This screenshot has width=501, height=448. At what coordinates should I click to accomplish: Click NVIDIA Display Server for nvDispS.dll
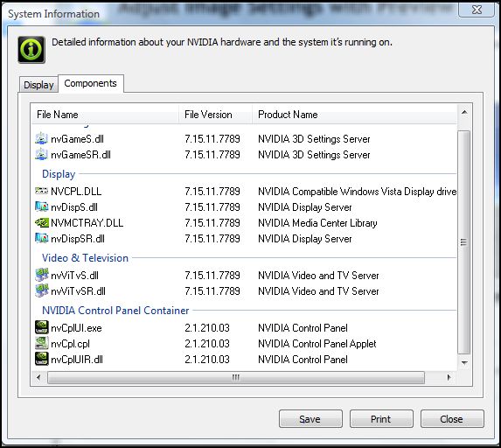[x=305, y=207]
